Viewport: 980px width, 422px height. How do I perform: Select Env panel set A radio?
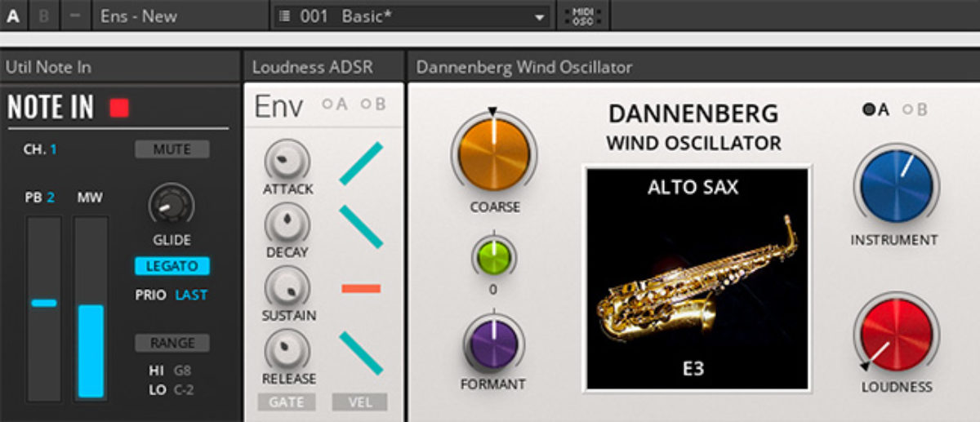coord(327,104)
